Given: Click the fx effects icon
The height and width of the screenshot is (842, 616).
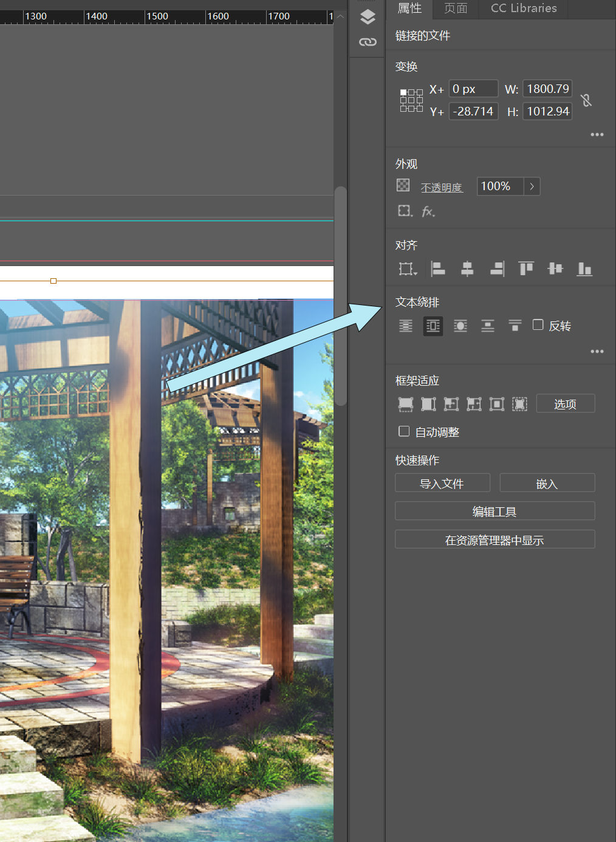Looking at the screenshot, I should click(x=428, y=211).
